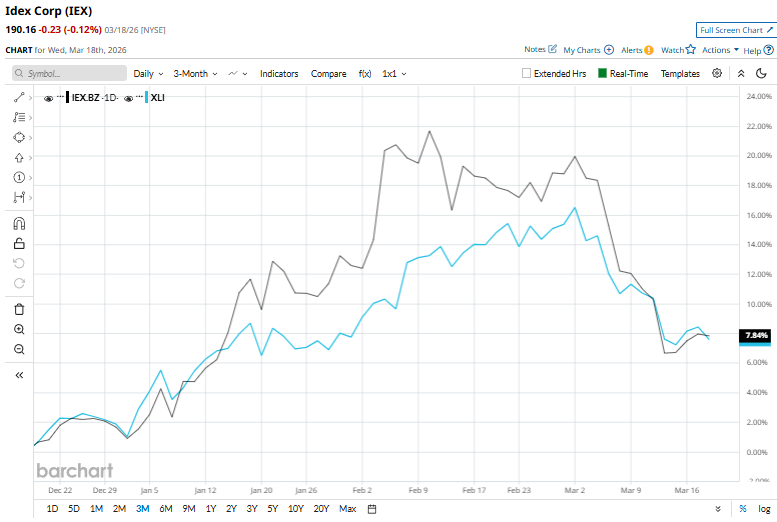Screen dimensions: 777x522
Task: Toggle the Real-Time checkbox
Action: pos(602,73)
